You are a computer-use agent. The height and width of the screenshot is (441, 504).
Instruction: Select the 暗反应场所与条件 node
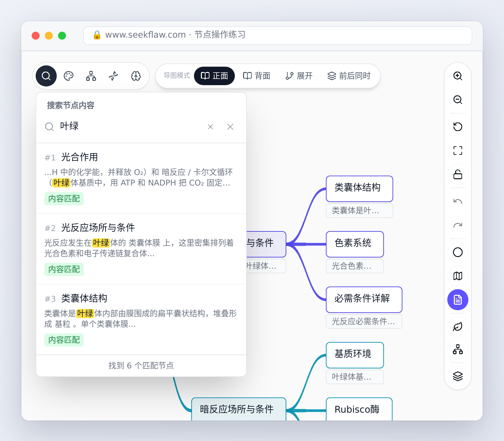[239, 409]
